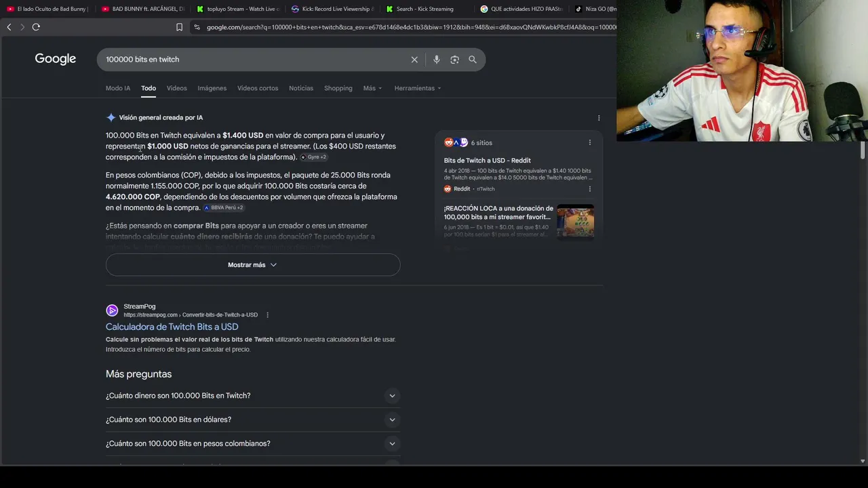Switch to the Shopping tab
Screen dimensions: 868x488
[338, 88]
